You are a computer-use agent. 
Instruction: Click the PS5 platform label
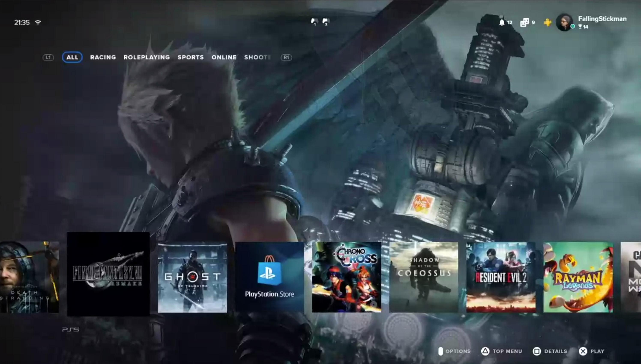tap(70, 330)
